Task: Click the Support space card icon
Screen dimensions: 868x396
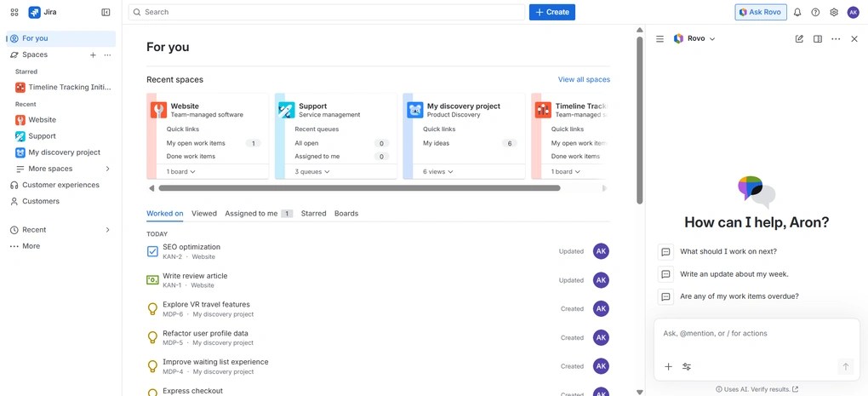Action: pos(287,110)
